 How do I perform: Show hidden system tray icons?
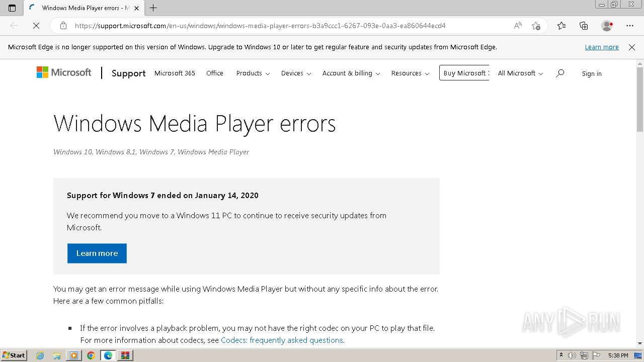click(x=561, y=355)
